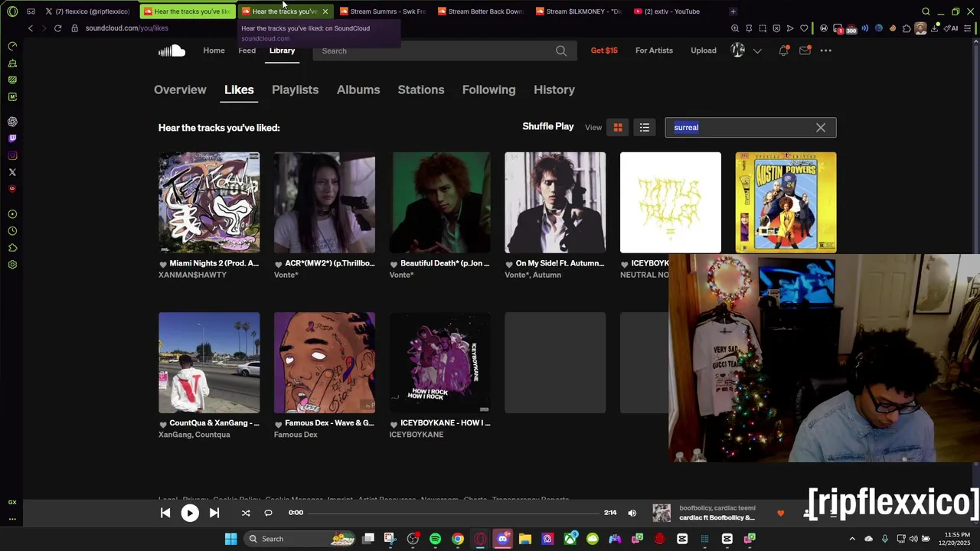This screenshot has width=980, height=551.
Task: Open the Twitch icon in Opera sidebar
Action: pos(12,139)
